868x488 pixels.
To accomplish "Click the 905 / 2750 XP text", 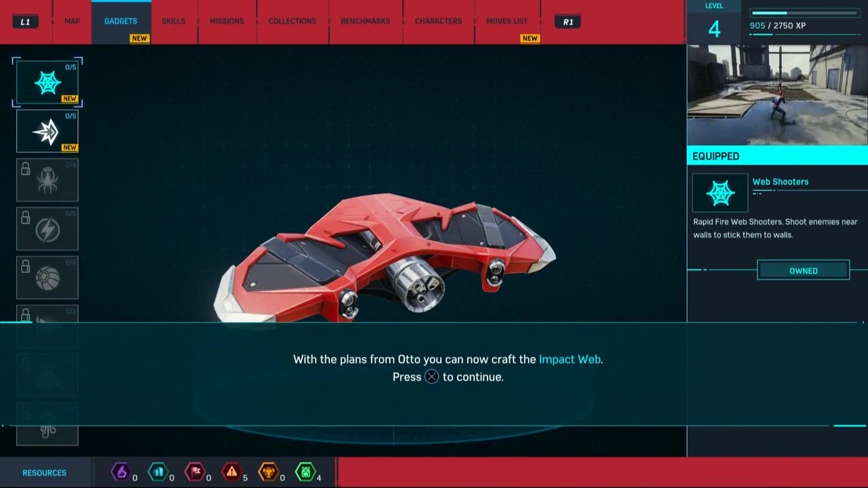I will point(778,26).
